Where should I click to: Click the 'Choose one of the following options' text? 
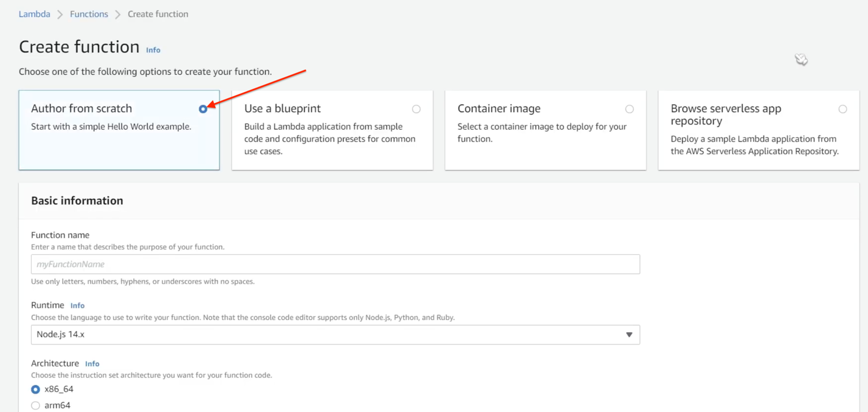coord(145,72)
